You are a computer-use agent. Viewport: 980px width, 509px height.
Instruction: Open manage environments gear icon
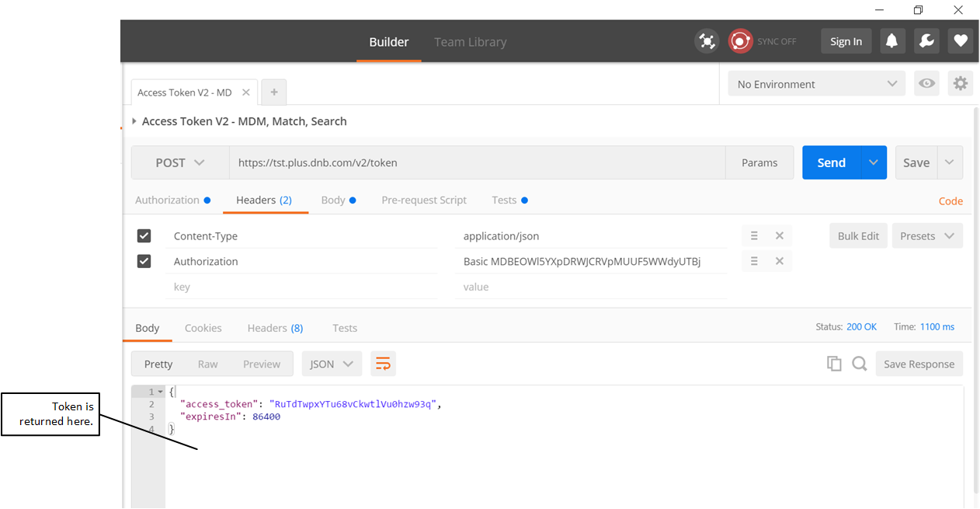click(961, 84)
